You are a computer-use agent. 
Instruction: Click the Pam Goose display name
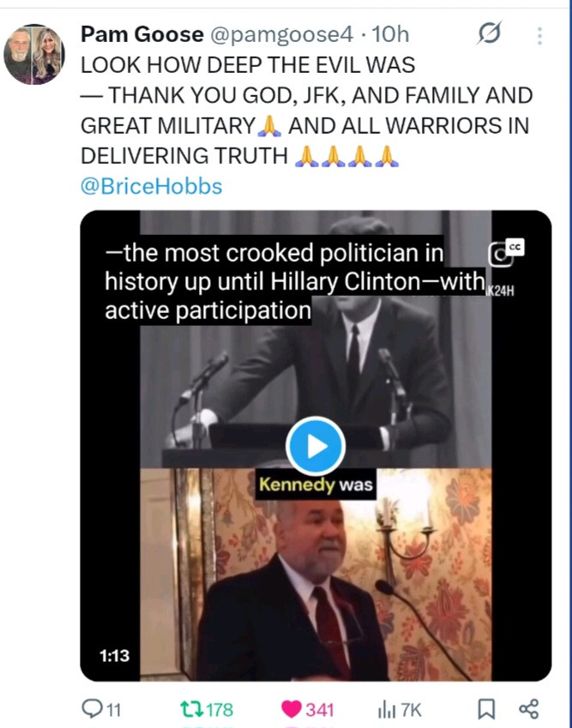pos(141,34)
